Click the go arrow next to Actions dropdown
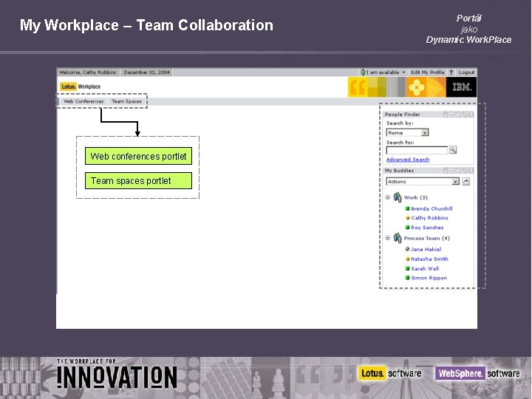 (465, 182)
